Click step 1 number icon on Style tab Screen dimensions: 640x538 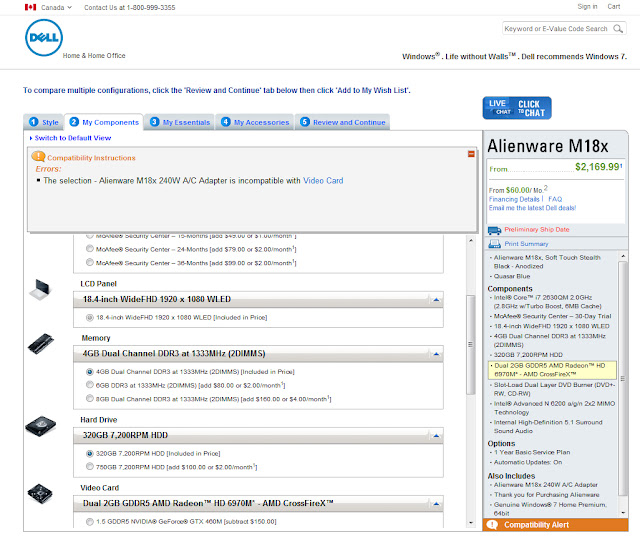33,122
